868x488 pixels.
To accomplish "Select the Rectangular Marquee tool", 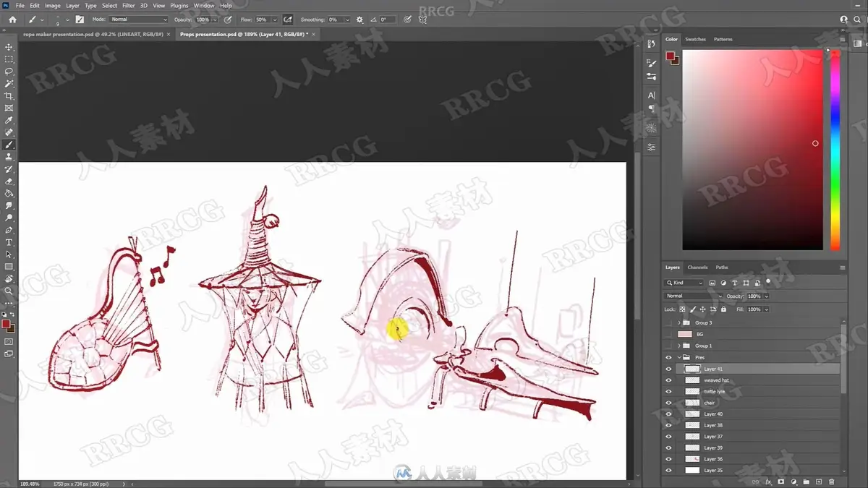I will (9, 59).
